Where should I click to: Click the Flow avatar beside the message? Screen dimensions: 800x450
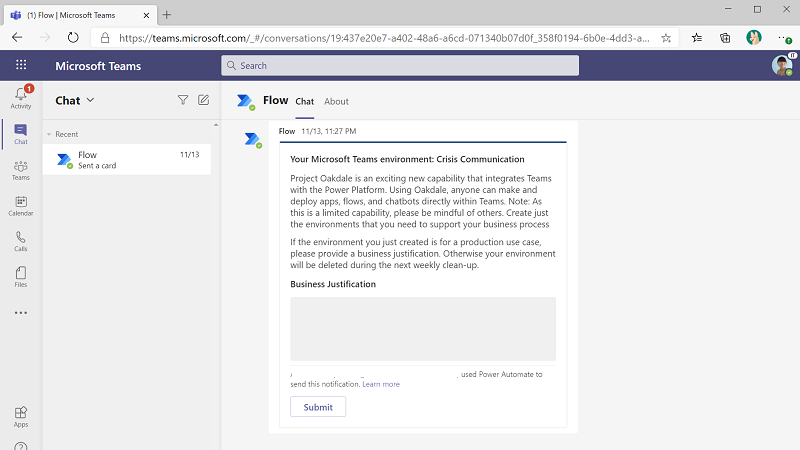(x=252, y=139)
